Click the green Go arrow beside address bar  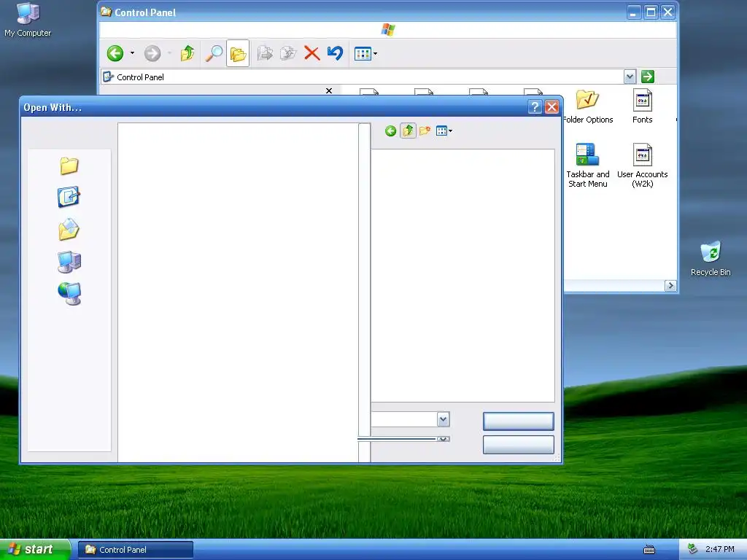(648, 77)
